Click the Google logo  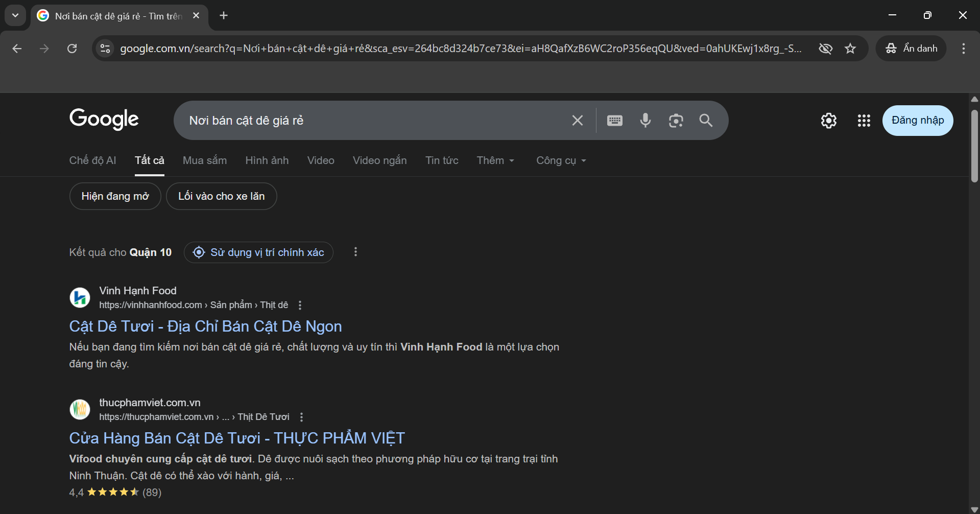point(104,120)
